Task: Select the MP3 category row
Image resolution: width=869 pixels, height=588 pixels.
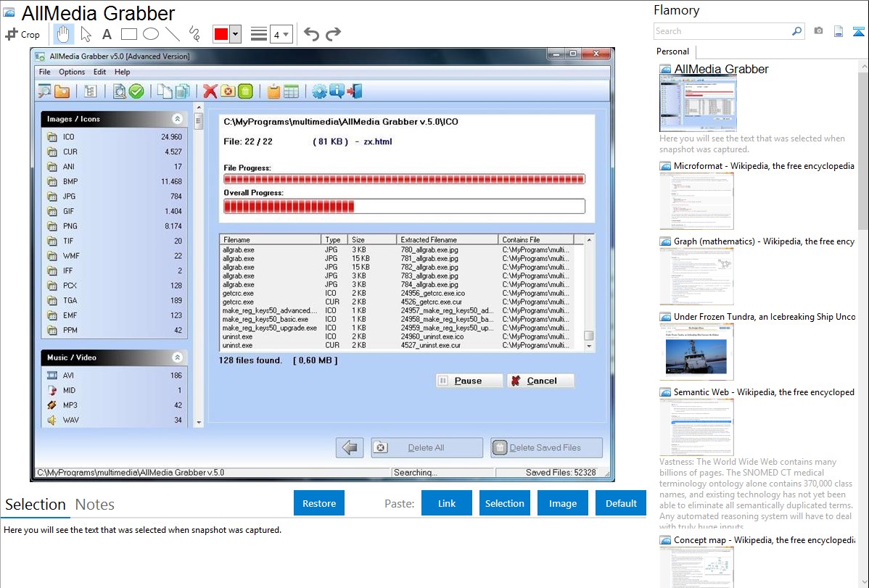Action: click(115, 405)
